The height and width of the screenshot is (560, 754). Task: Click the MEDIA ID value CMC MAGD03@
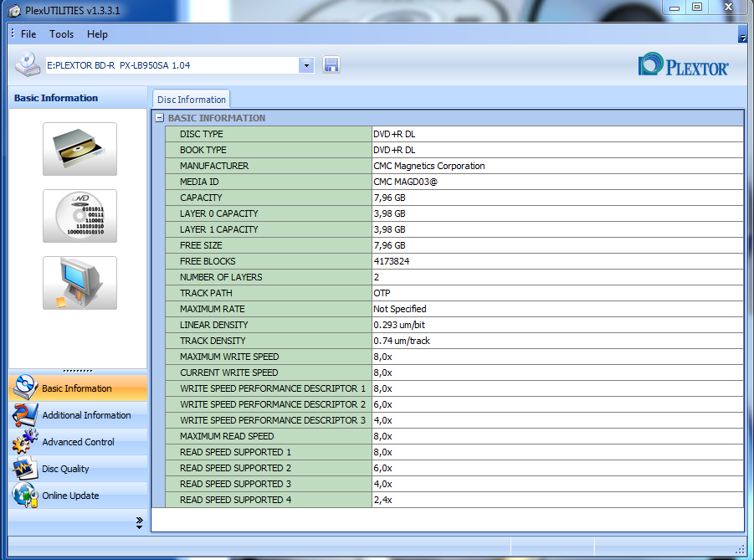[405, 182]
